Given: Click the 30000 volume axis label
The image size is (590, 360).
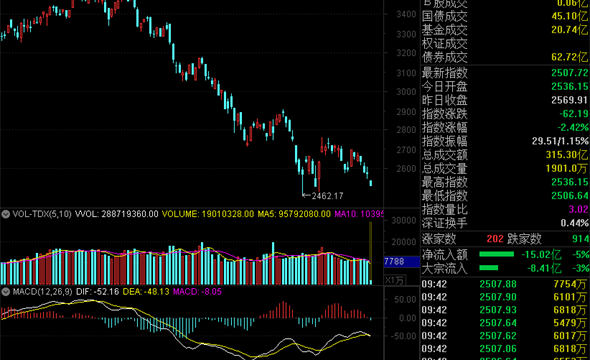Looking at the screenshot, I should (403, 221).
